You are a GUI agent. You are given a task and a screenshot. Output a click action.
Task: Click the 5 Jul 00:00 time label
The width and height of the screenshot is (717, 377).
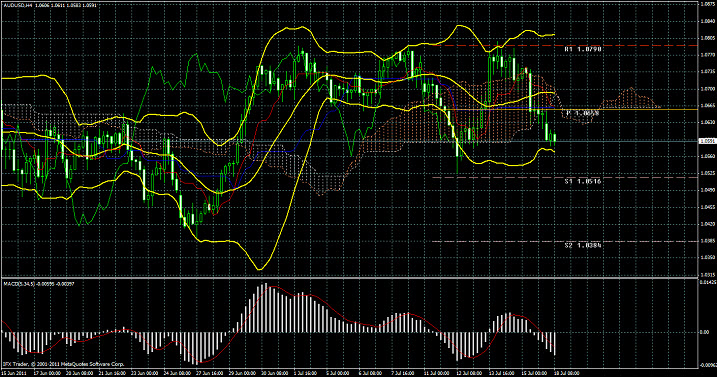point(337,373)
